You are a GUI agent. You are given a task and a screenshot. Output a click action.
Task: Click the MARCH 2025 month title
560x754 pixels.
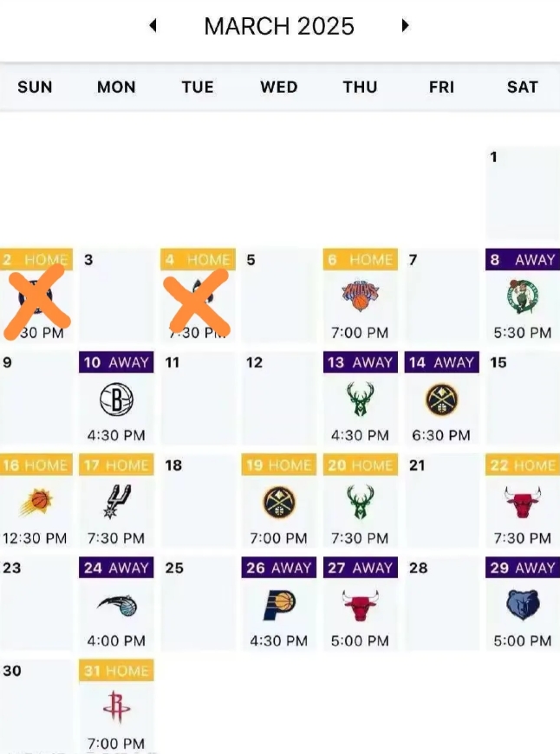[x=279, y=26]
